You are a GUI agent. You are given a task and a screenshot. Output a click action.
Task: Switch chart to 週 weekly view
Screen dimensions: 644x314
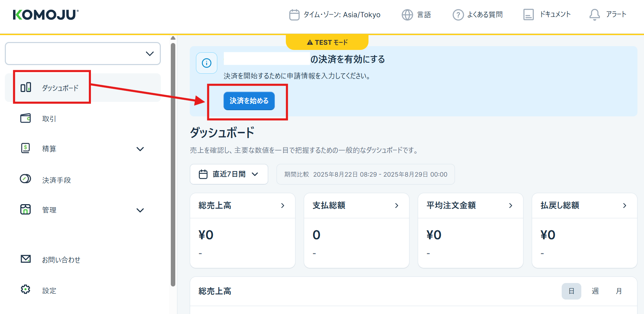click(595, 291)
